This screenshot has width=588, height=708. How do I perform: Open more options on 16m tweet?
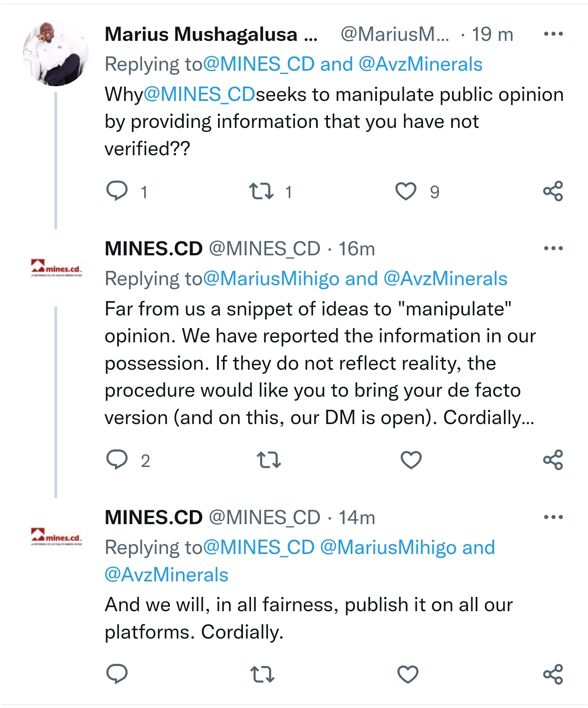[553, 248]
